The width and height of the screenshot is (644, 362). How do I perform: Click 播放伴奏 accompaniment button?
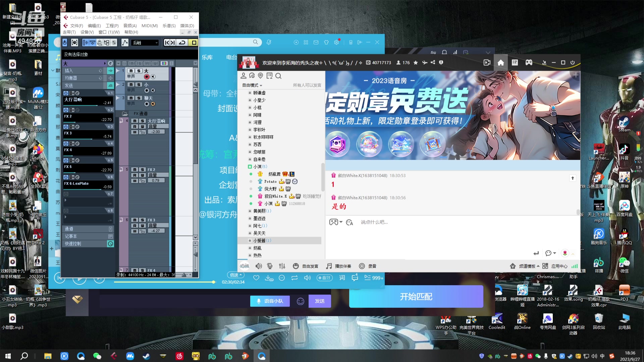point(339,266)
